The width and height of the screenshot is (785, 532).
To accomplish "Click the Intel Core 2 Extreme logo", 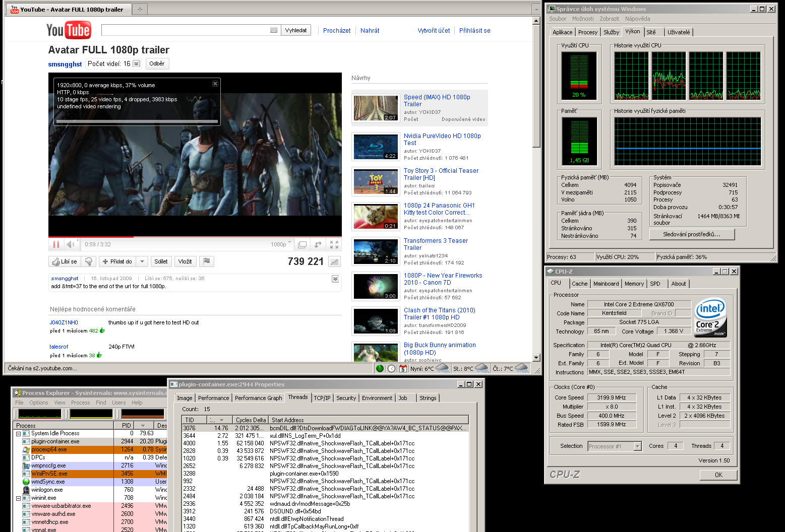I will [710, 317].
